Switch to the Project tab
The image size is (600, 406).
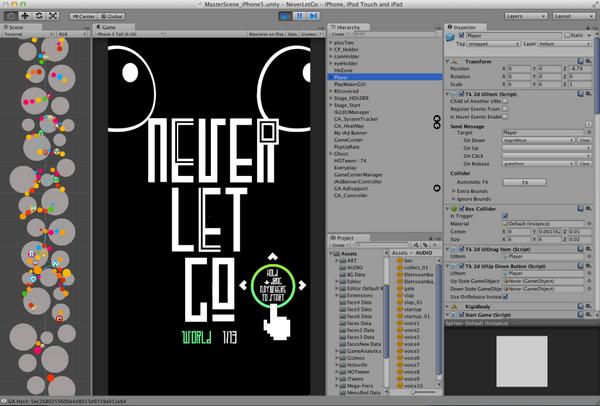(342, 238)
